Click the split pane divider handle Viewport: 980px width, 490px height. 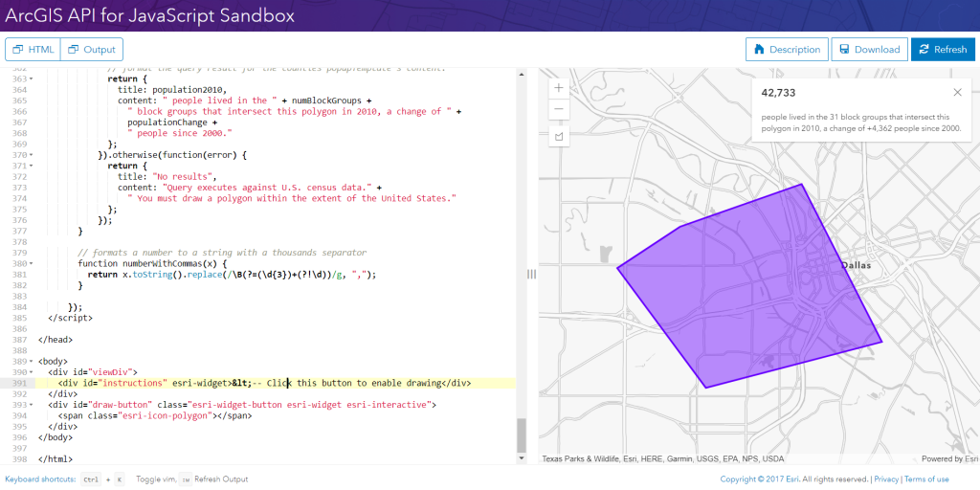[x=532, y=275]
